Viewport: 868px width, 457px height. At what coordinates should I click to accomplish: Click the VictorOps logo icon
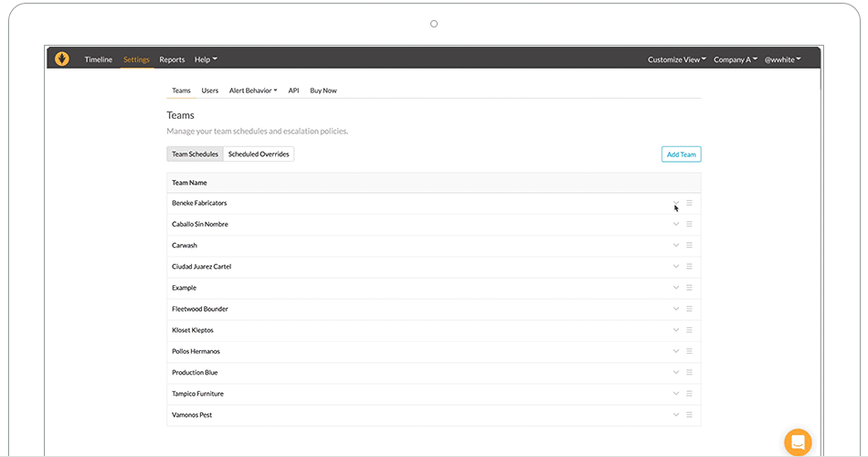62,58
